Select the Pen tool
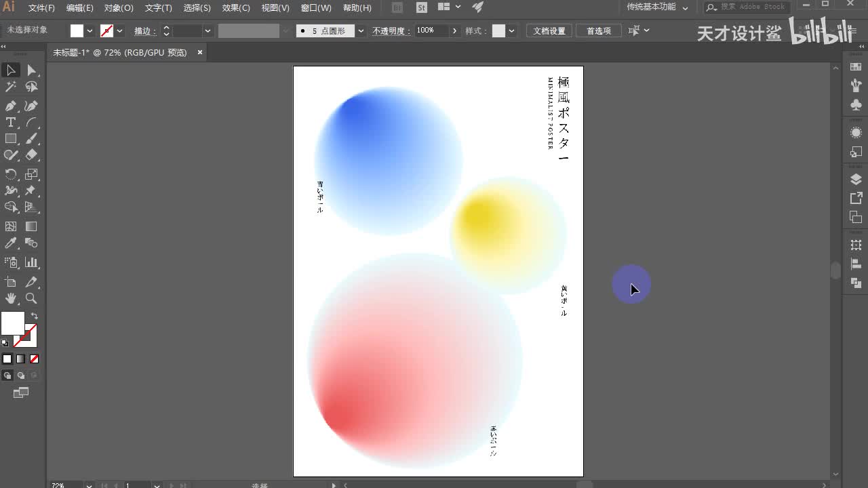The image size is (868, 488). (x=11, y=106)
